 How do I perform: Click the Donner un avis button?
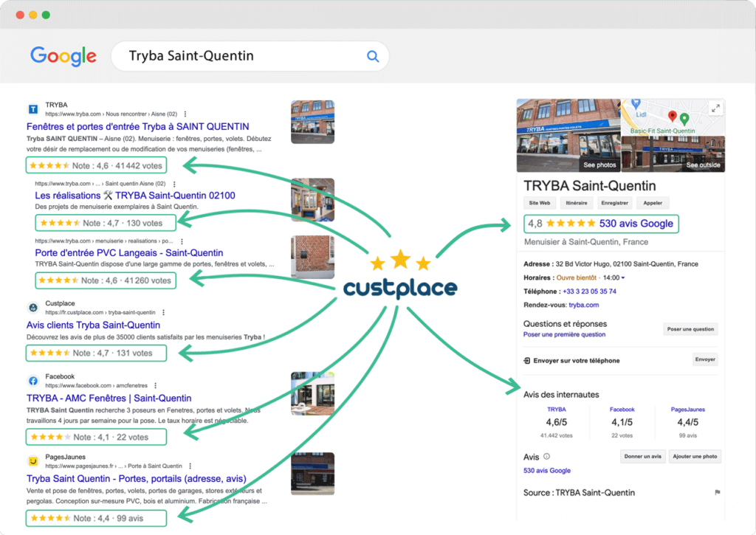(642, 456)
